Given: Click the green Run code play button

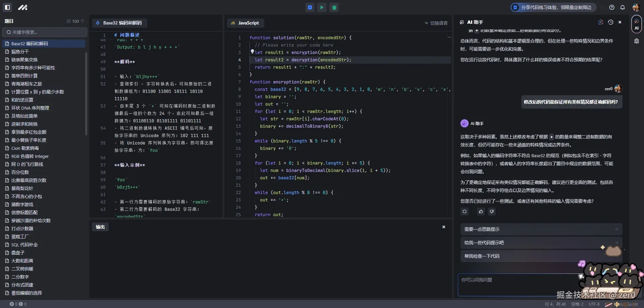Looking at the screenshot, I should pyautogui.click(x=322, y=7).
